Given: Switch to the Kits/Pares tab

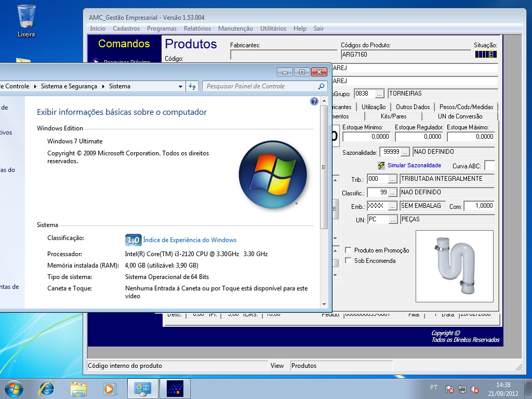Looking at the screenshot, I should [394, 116].
